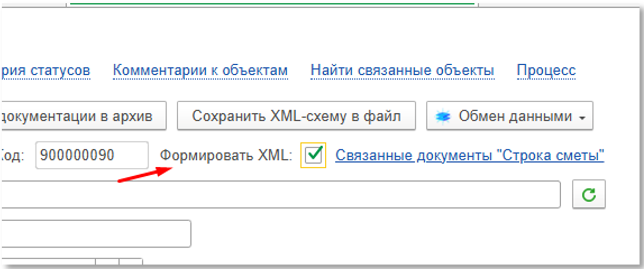Open Комментарии к объектам

coord(200,71)
